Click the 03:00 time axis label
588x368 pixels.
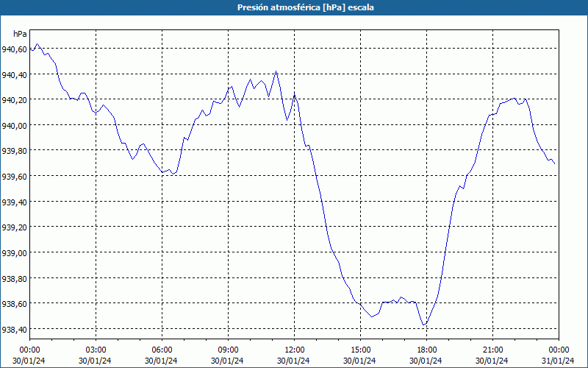coord(96,350)
